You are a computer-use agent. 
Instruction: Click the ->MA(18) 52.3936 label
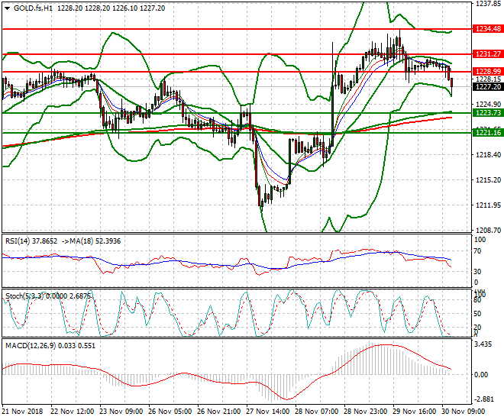(91, 241)
